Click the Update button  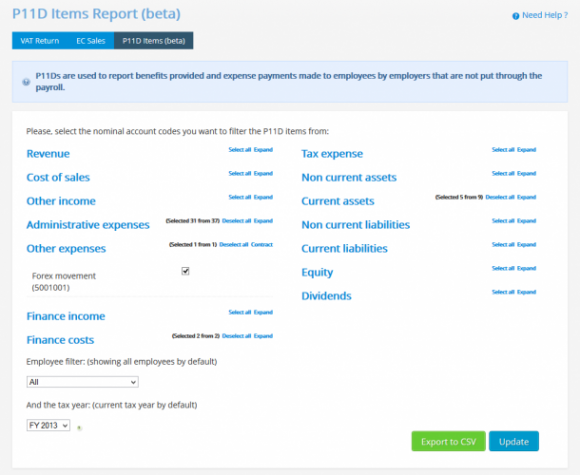[x=514, y=441]
